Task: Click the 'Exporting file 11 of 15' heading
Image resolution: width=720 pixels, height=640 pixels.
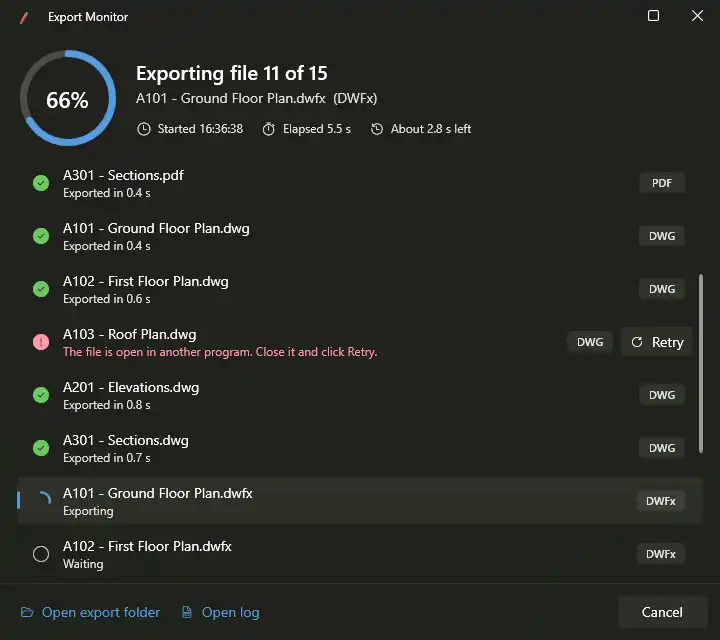Action: pyautogui.click(x=232, y=73)
